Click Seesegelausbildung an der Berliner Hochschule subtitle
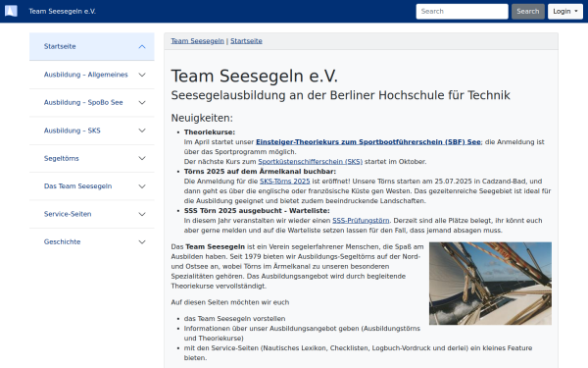The width and height of the screenshot is (588, 368). click(x=340, y=95)
